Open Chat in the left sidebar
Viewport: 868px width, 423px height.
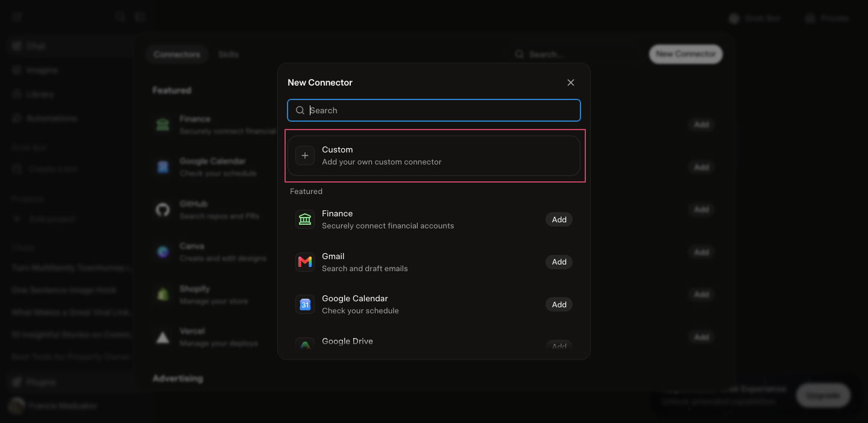coord(70,46)
